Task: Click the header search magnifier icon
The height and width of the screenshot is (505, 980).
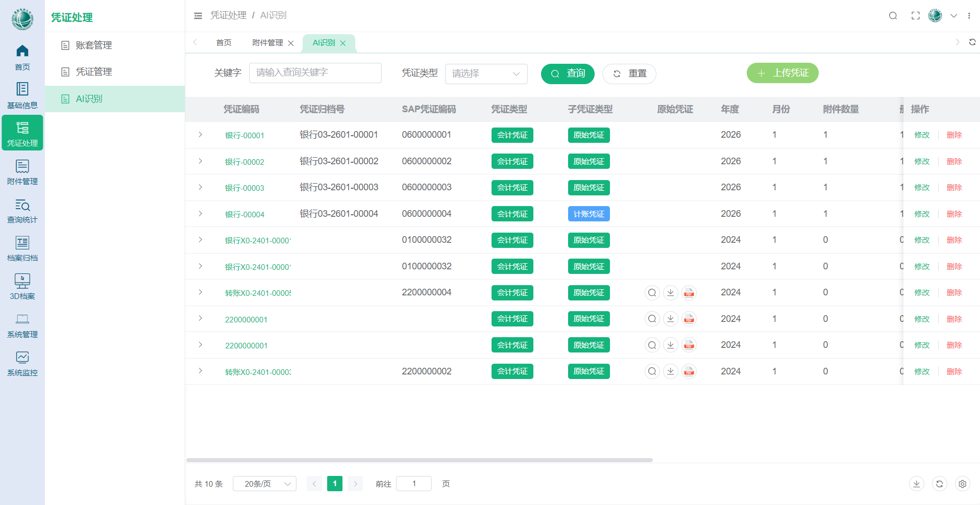Action: pyautogui.click(x=893, y=16)
